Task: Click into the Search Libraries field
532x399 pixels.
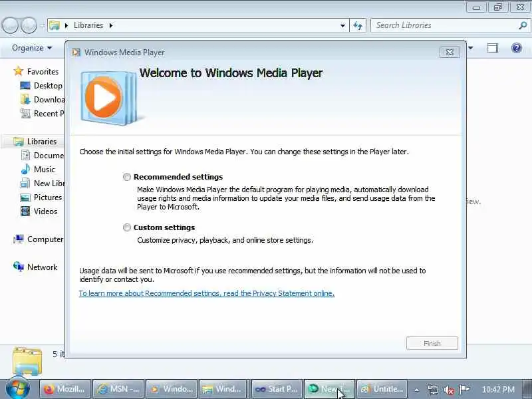Action: [x=444, y=25]
